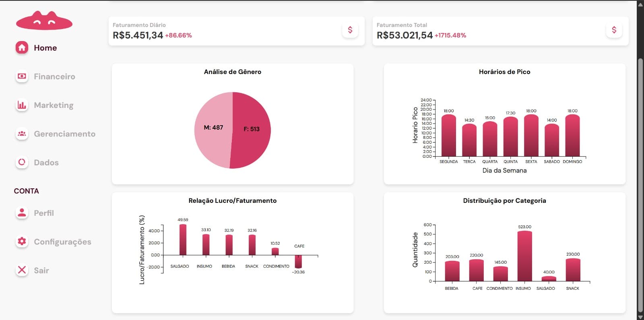This screenshot has height=320, width=644.
Task: Click the page vertical scrollbar
Action: click(640, 185)
